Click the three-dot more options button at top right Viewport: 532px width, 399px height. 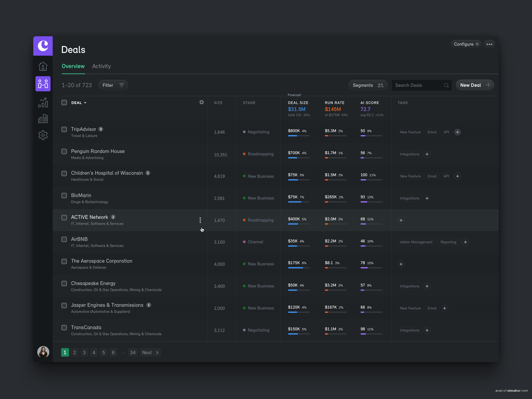point(489,44)
